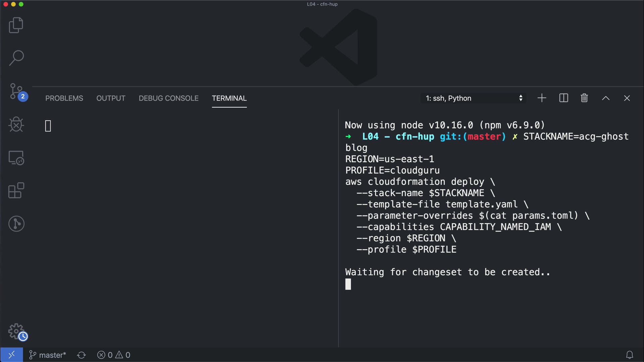Synchronize changes in the status bar

(x=82, y=355)
